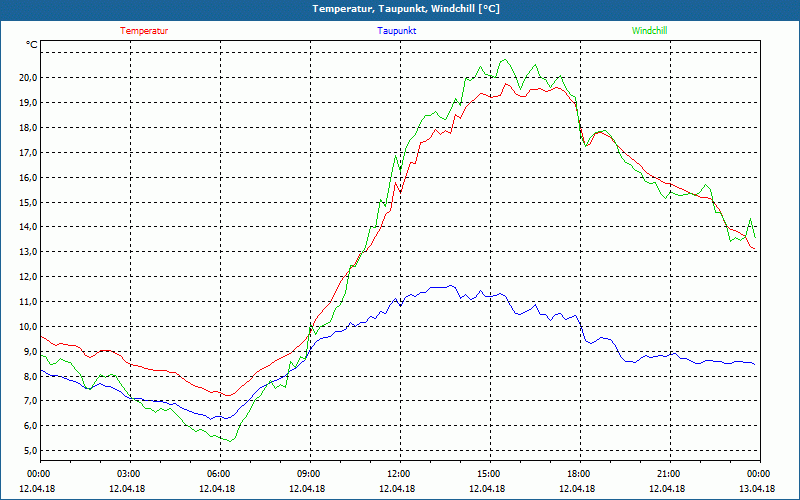The image size is (800, 500).
Task: Click the 10,0 y-axis value
Action: point(29,327)
